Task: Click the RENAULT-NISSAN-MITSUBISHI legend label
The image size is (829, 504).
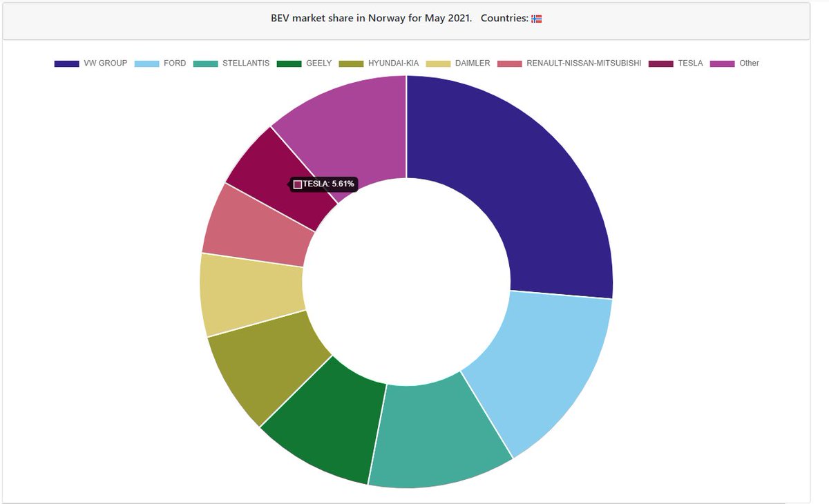Action: coord(584,64)
